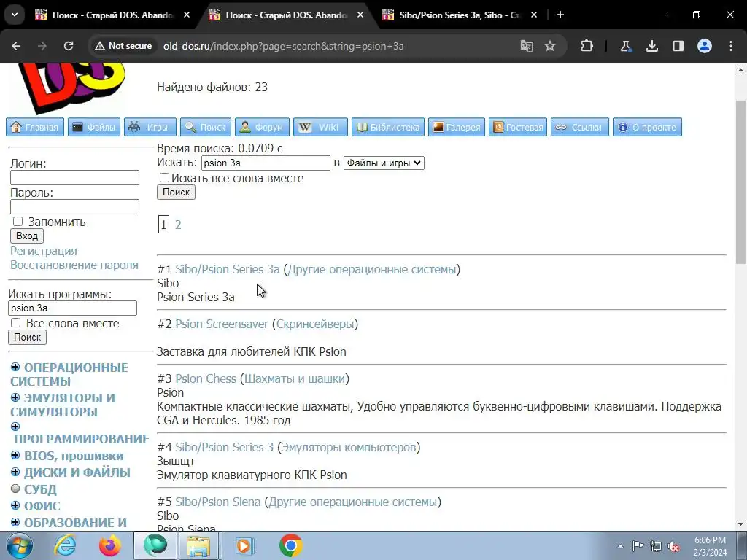Click the Not secure site info badge
This screenshot has height=560, width=747.
click(x=123, y=46)
